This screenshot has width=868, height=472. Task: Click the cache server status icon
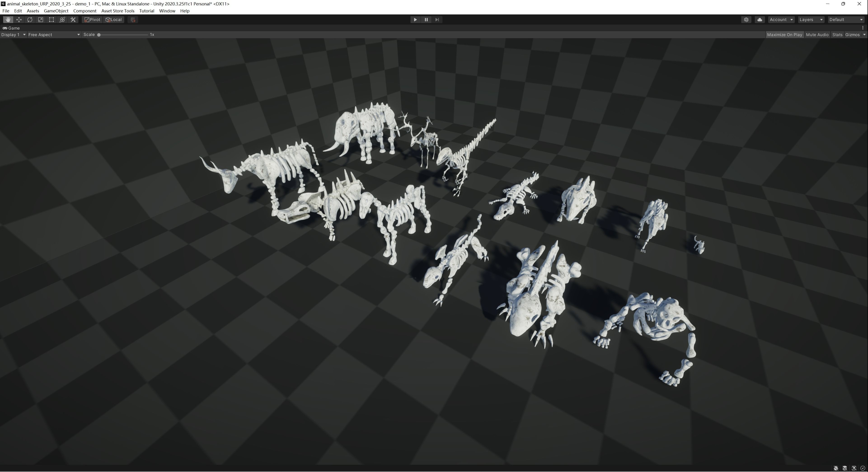(845, 468)
